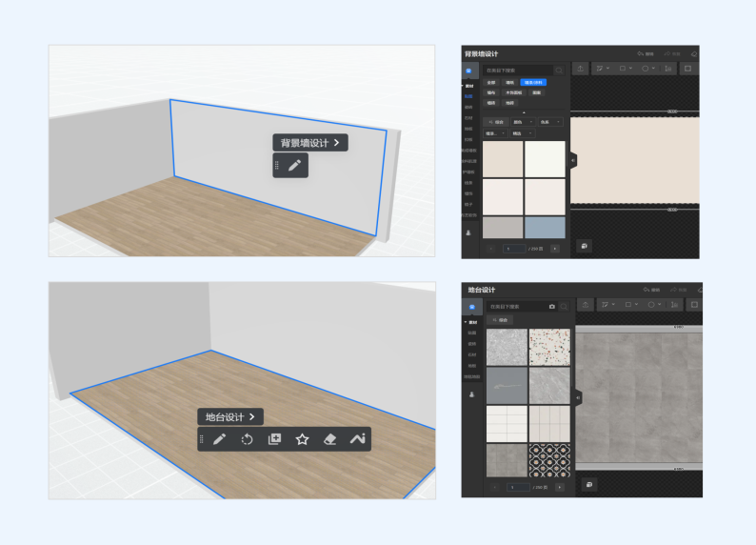Click the fit-to-screen icon in 背景墙设计 toolbar
The width and height of the screenshot is (756, 545).
tap(688, 69)
